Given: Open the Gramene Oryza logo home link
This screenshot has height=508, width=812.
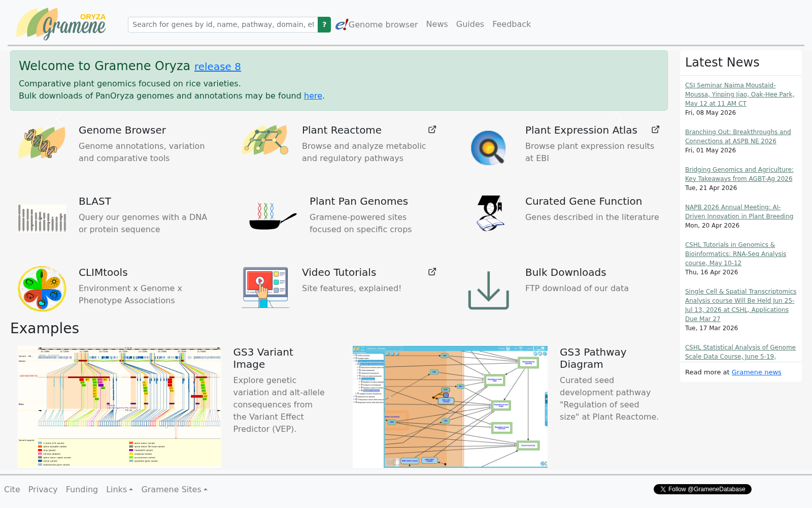Looking at the screenshot, I should coord(61,24).
